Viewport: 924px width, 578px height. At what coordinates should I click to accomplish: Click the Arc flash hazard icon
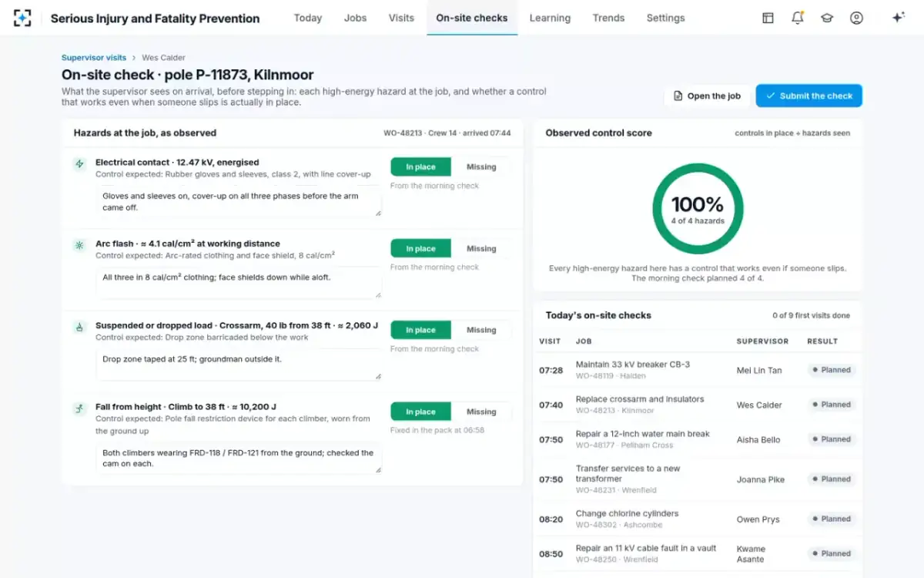click(x=79, y=245)
